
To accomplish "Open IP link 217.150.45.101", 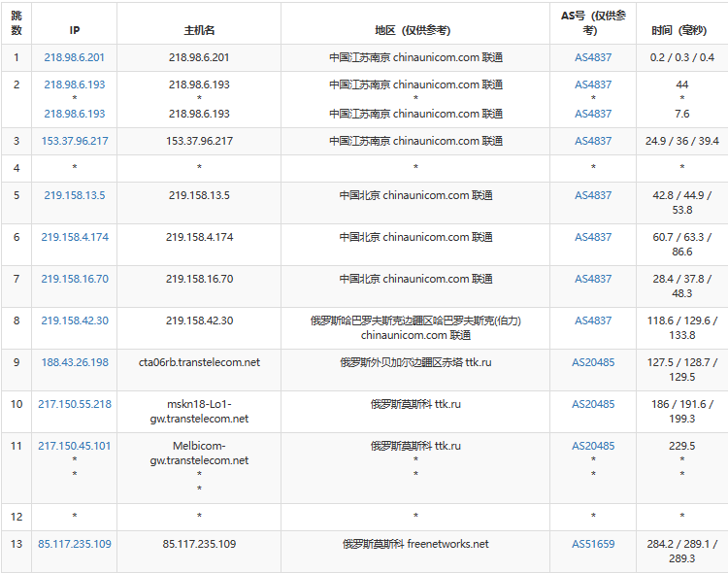I will pyautogui.click(x=75, y=447).
